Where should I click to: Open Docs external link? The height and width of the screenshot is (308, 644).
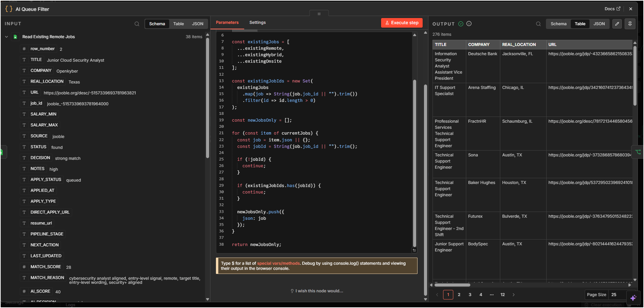pyautogui.click(x=612, y=9)
